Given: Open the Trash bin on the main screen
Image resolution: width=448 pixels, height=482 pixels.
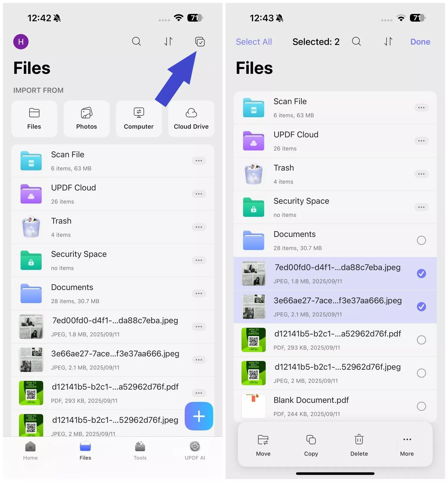Looking at the screenshot, I should coord(113,227).
